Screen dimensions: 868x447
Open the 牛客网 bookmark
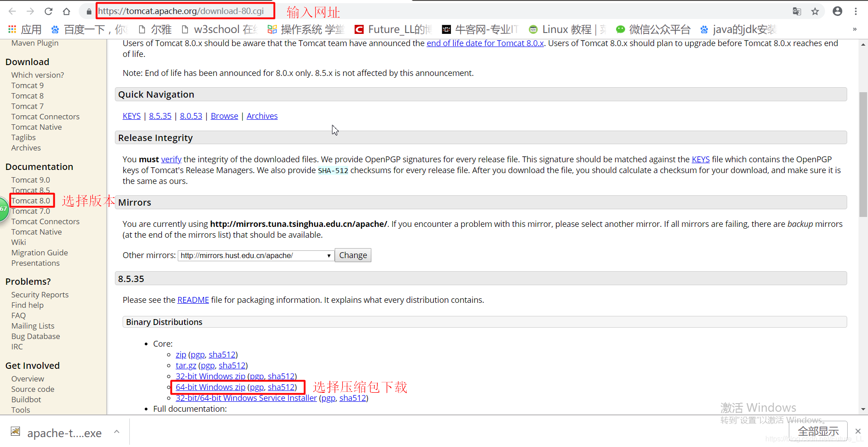tap(480, 29)
